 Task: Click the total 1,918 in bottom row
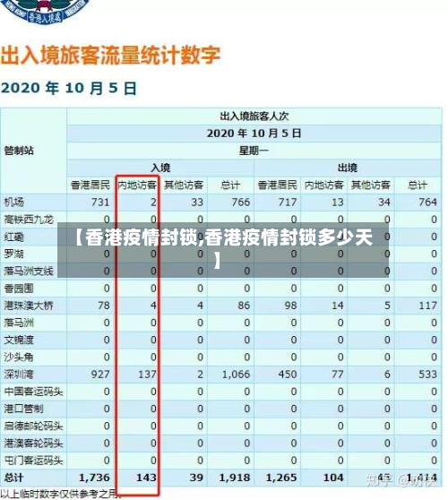[x=235, y=478]
